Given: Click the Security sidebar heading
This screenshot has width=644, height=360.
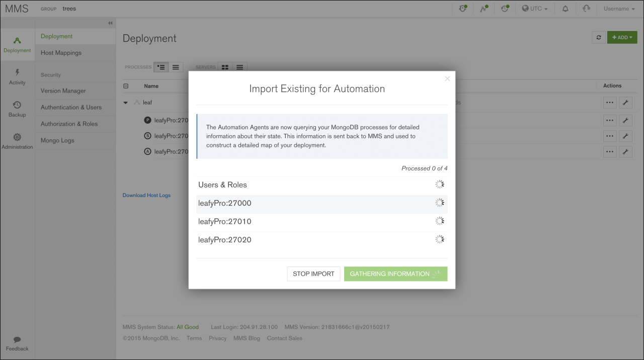Looking at the screenshot, I should click(x=51, y=75).
